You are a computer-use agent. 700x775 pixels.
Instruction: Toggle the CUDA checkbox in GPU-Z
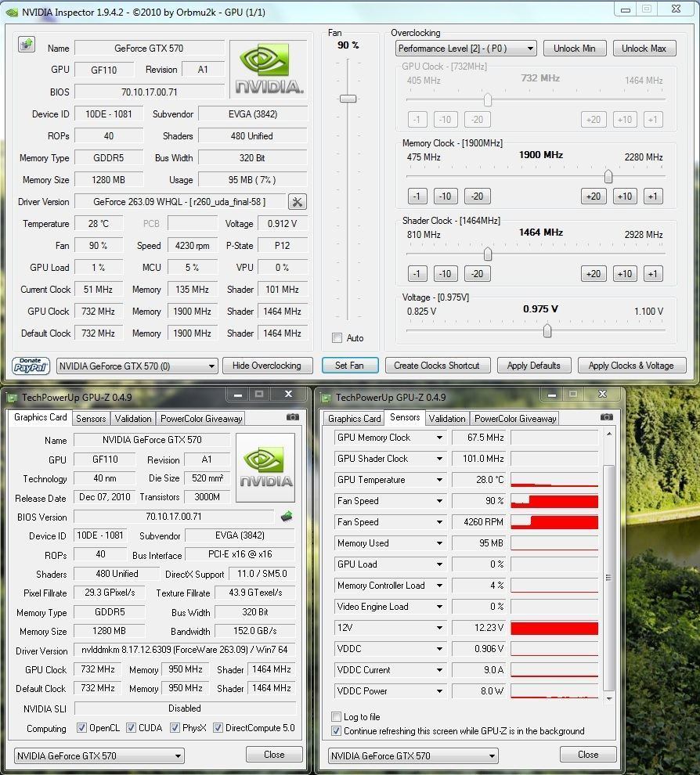click(x=131, y=728)
